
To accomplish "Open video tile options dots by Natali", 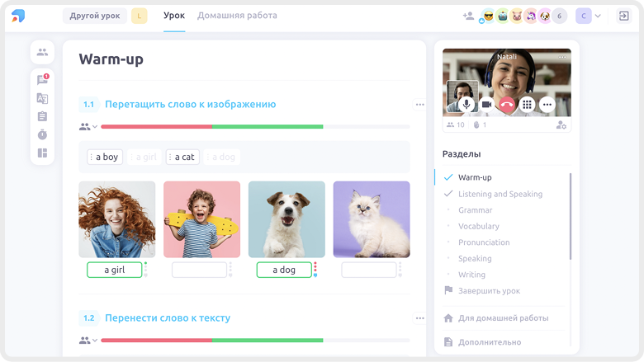I will click(562, 57).
